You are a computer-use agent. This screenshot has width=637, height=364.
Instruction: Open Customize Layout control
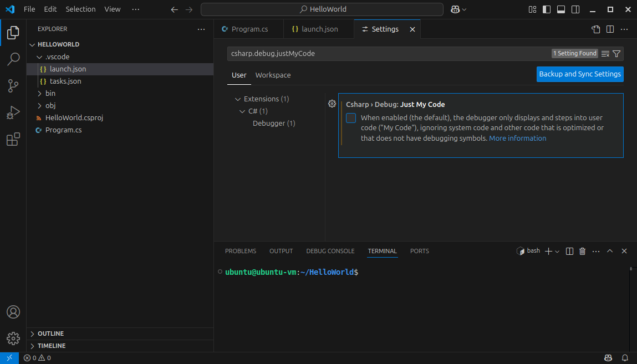pos(532,9)
